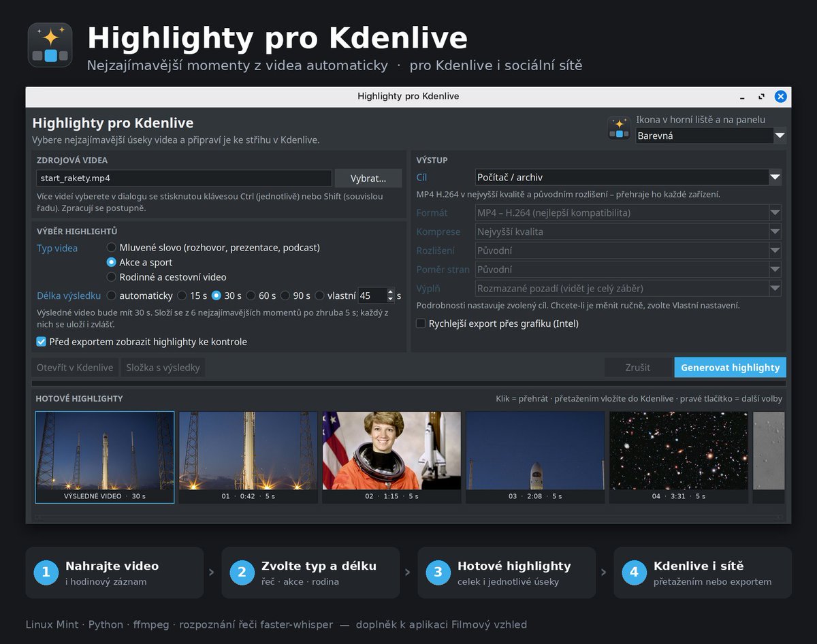The width and height of the screenshot is (817, 644).
Task: Set result length to automaticky
Action: 140,295
